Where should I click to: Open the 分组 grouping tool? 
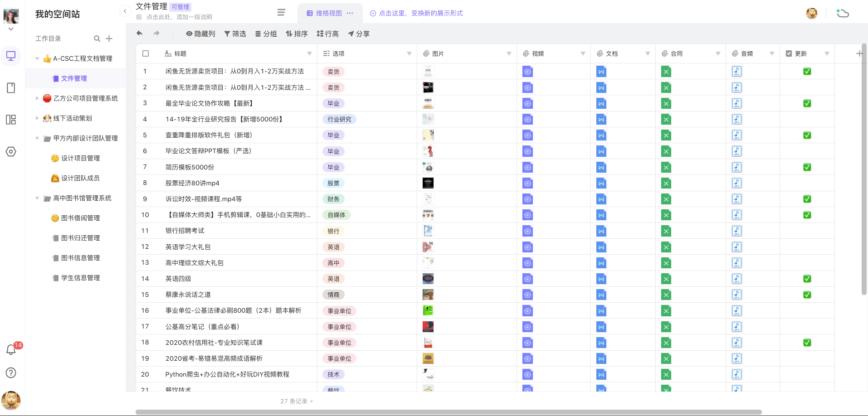click(x=266, y=34)
